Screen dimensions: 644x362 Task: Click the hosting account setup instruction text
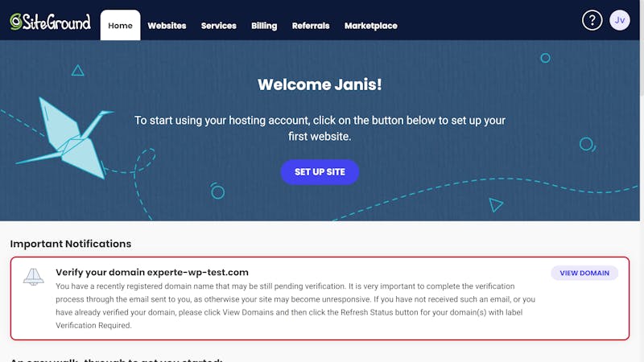tap(320, 128)
